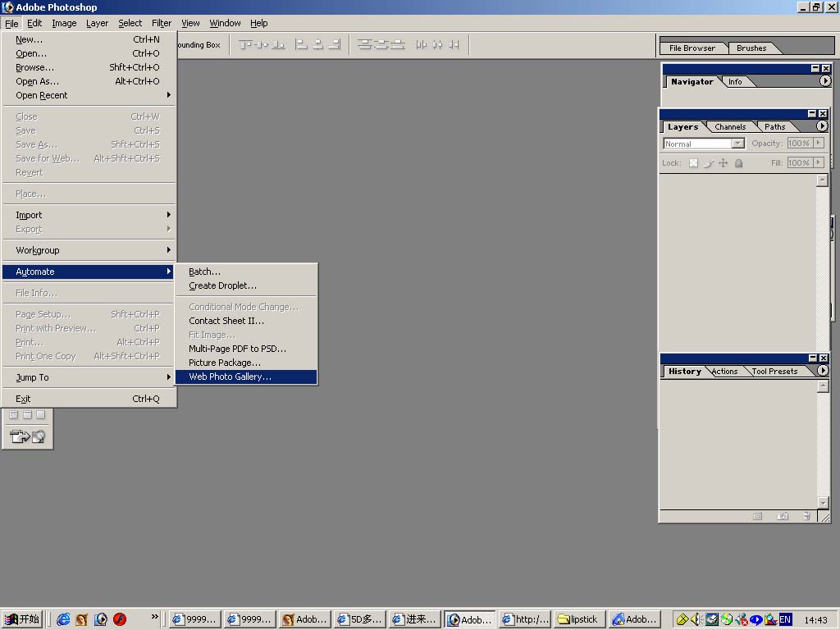Switch to the Actions tab
The width and height of the screenshot is (840, 630).
pos(724,372)
